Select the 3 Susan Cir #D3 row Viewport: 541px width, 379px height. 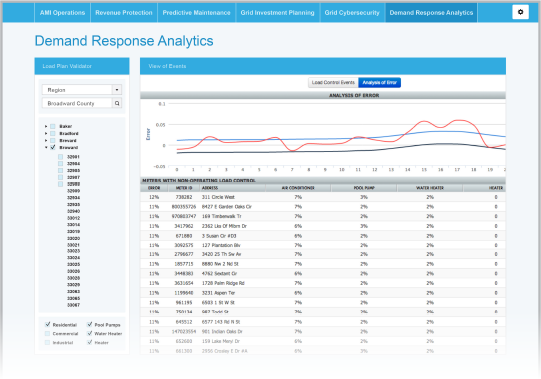point(323,236)
